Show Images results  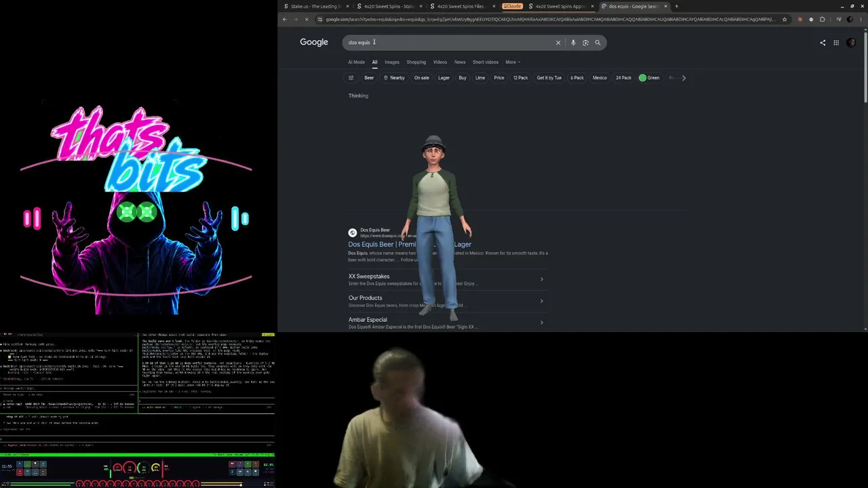pos(392,62)
